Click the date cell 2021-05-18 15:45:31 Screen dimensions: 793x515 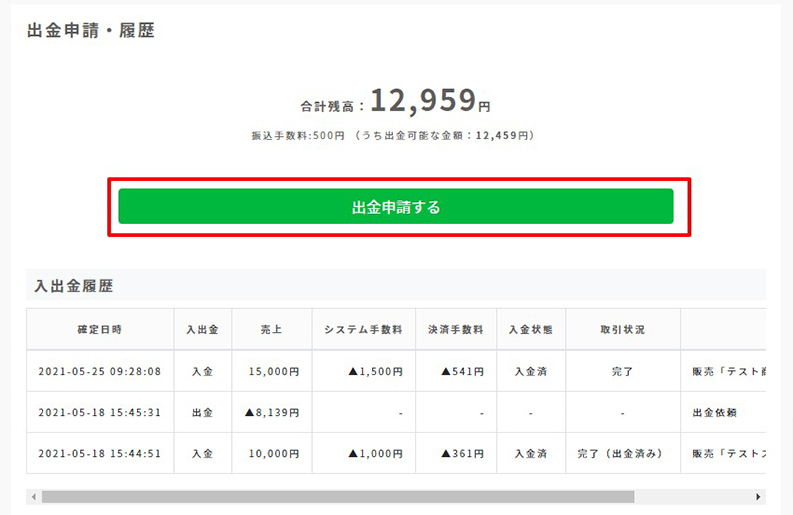(x=100, y=412)
